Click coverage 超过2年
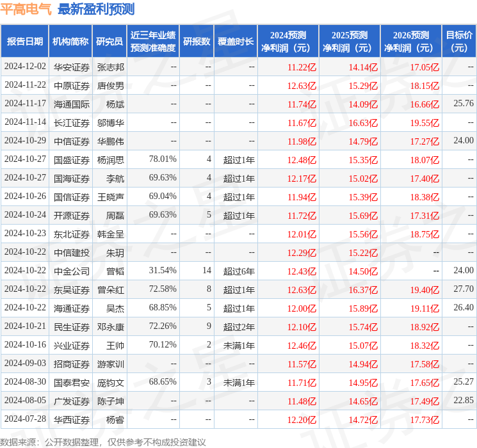The image size is (477, 448). (239, 326)
